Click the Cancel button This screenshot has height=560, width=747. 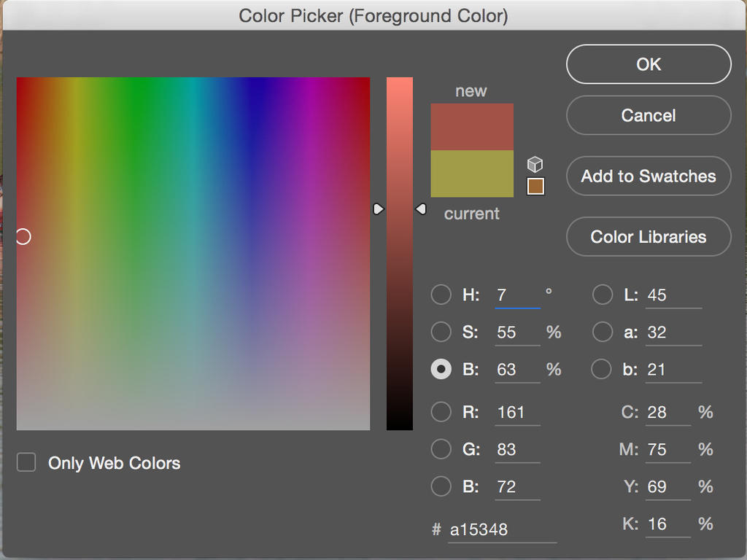pos(649,115)
